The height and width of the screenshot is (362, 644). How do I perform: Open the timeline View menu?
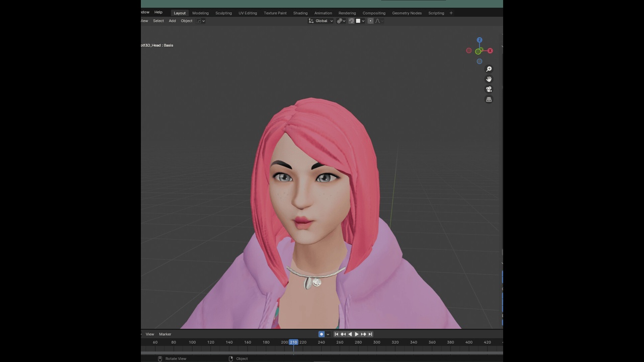coord(150,334)
